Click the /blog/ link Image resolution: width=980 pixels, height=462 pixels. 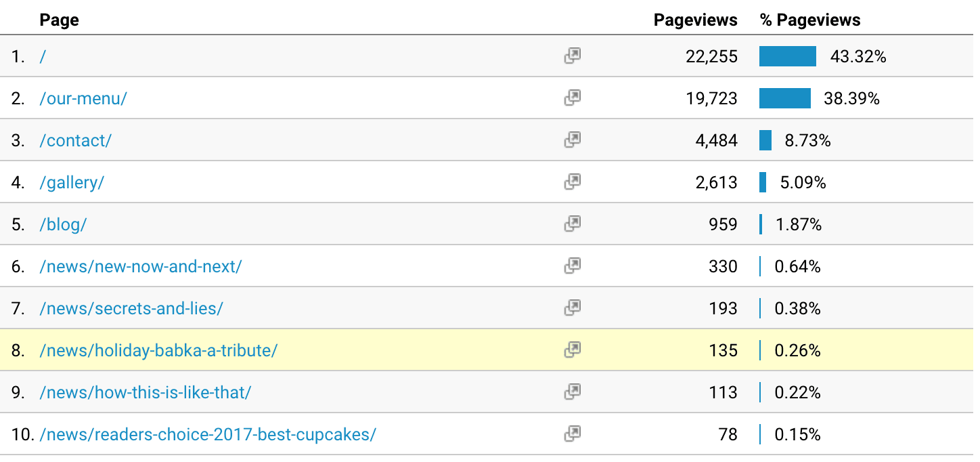63,224
